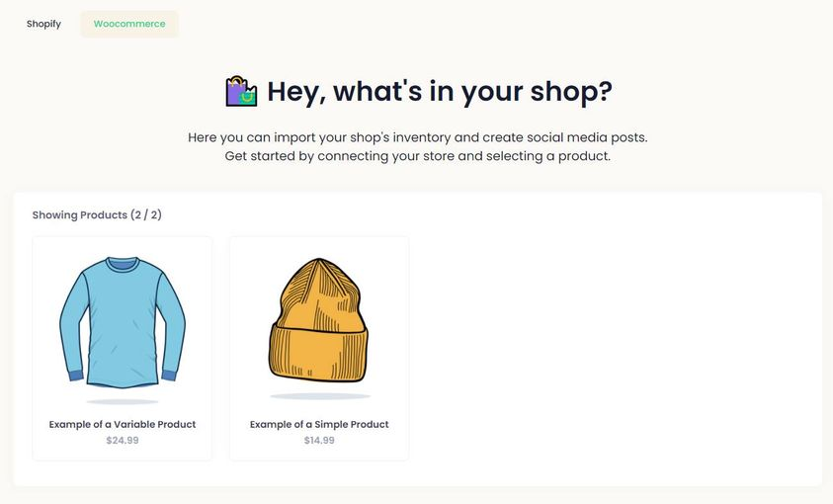Click the $14.99 price label
The width and height of the screenshot is (833, 504).
pos(319,441)
